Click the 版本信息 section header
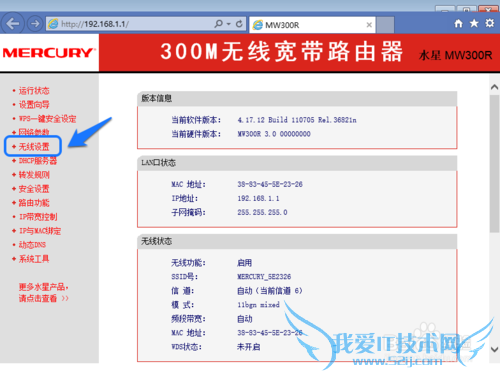 (297, 98)
